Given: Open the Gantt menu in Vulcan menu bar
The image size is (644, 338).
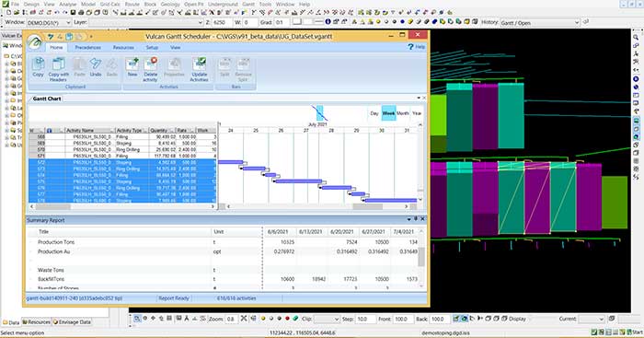Looking at the screenshot, I should coord(248,4).
